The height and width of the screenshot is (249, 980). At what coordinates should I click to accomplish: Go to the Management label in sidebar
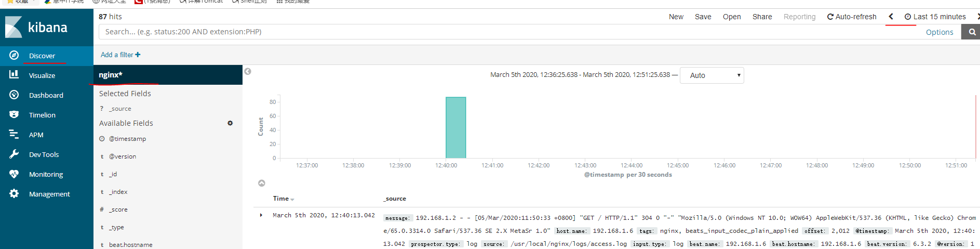click(x=49, y=194)
